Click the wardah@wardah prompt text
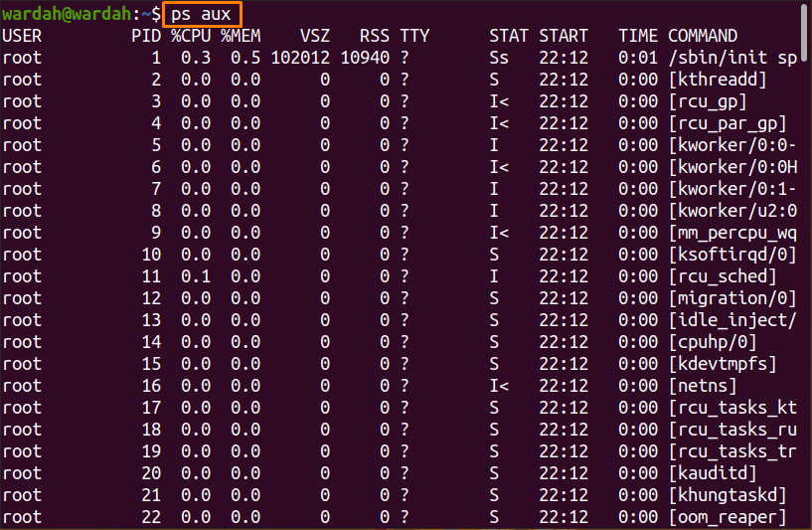Screen dimensions: 812x530 click(67, 14)
